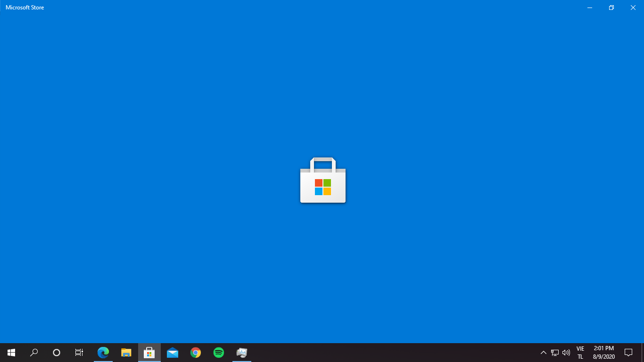
Task: Switch the VIE input language
Action: coord(579,352)
